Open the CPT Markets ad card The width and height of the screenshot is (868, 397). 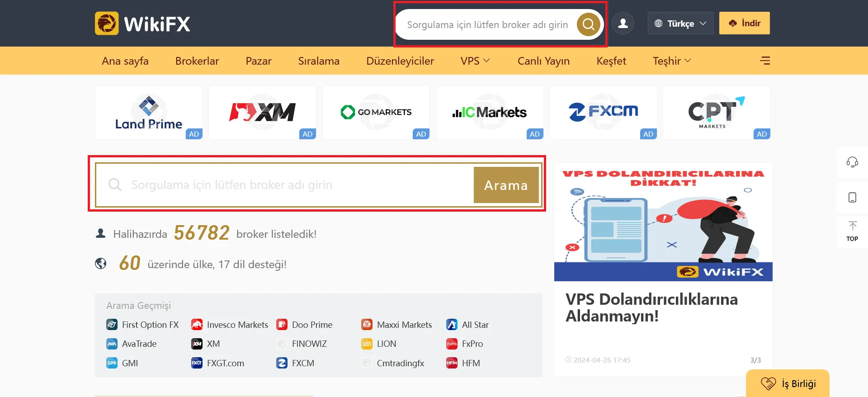click(x=717, y=112)
